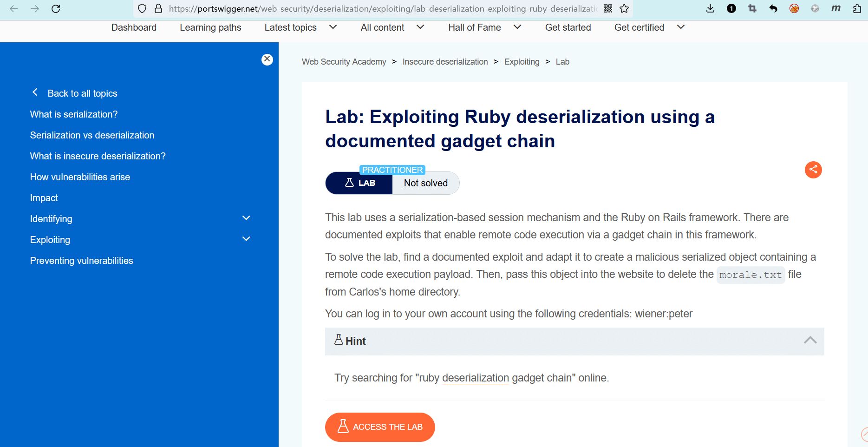Collapse the Hint section
This screenshot has width=868, height=447.
(810, 341)
